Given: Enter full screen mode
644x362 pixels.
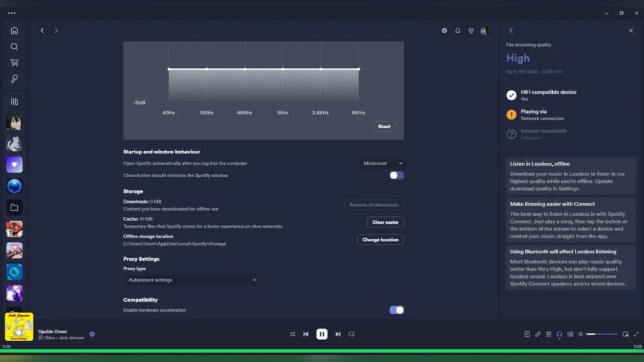Looking at the screenshot, I should pyautogui.click(x=636, y=334).
